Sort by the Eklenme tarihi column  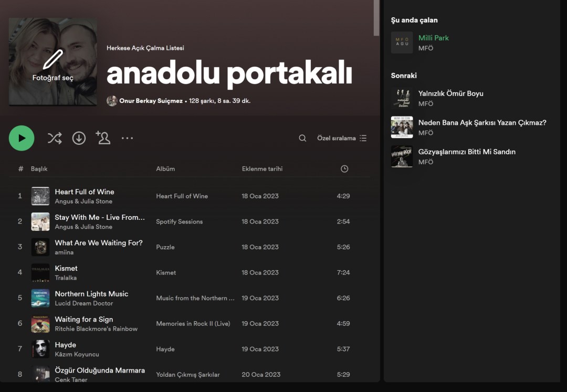(x=262, y=168)
